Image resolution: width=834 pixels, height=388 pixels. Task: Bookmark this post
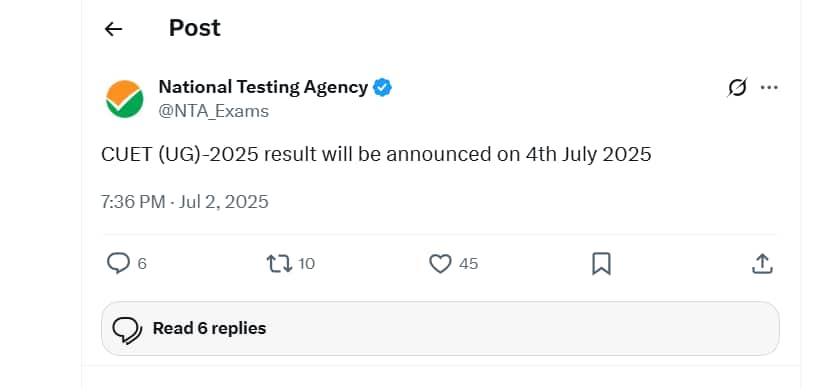click(x=602, y=264)
